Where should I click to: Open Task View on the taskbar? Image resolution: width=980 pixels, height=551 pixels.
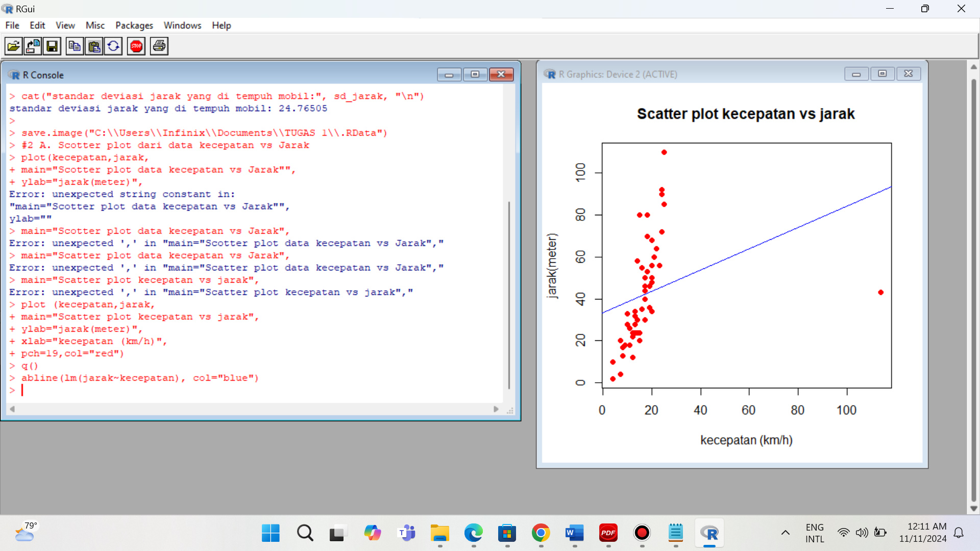click(338, 533)
